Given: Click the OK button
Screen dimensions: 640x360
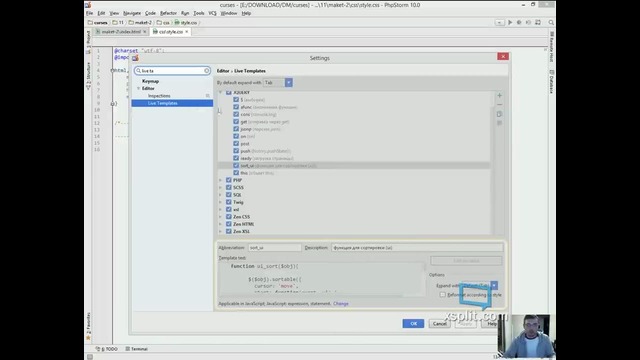Looking at the screenshot, I should (413, 324).
